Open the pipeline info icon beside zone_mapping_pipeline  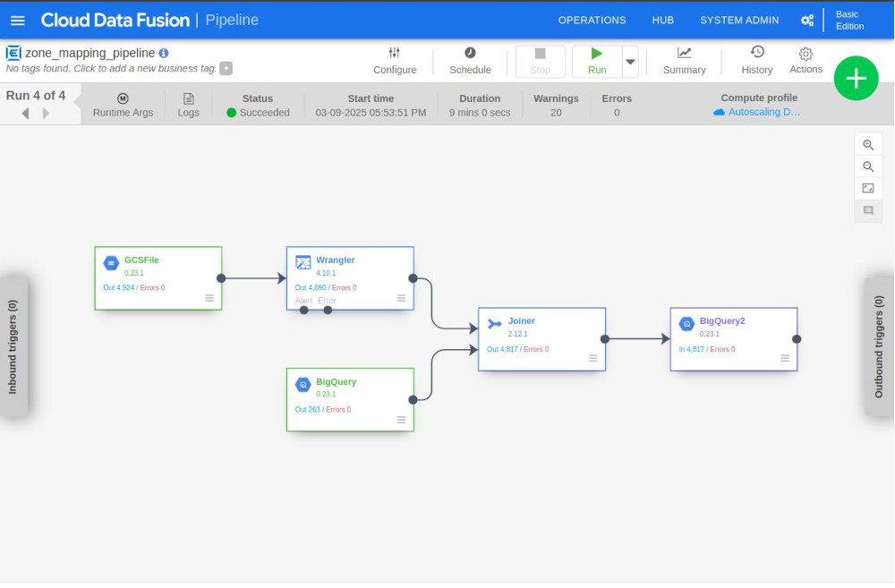pyautogui.click(x=164, y=53)
